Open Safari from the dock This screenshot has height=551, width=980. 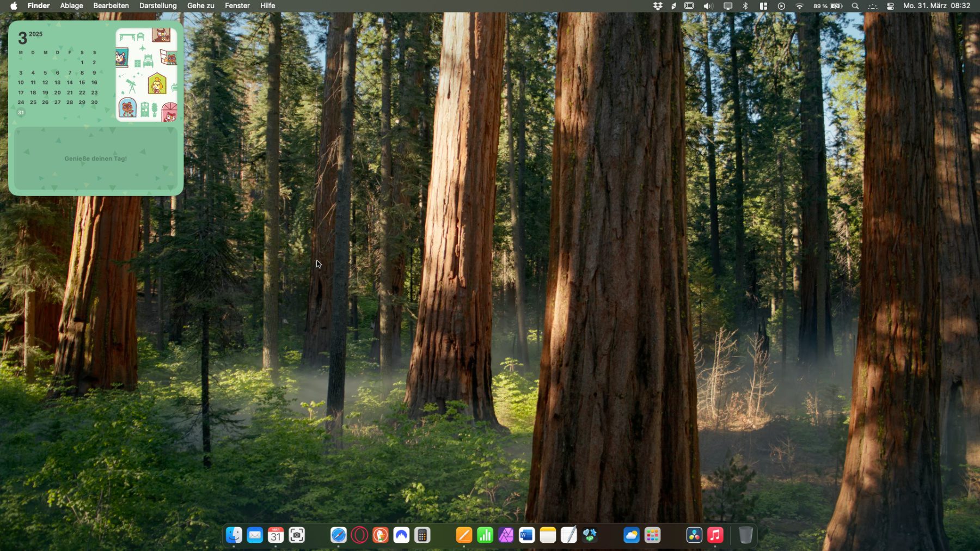[x=338, y=535]
